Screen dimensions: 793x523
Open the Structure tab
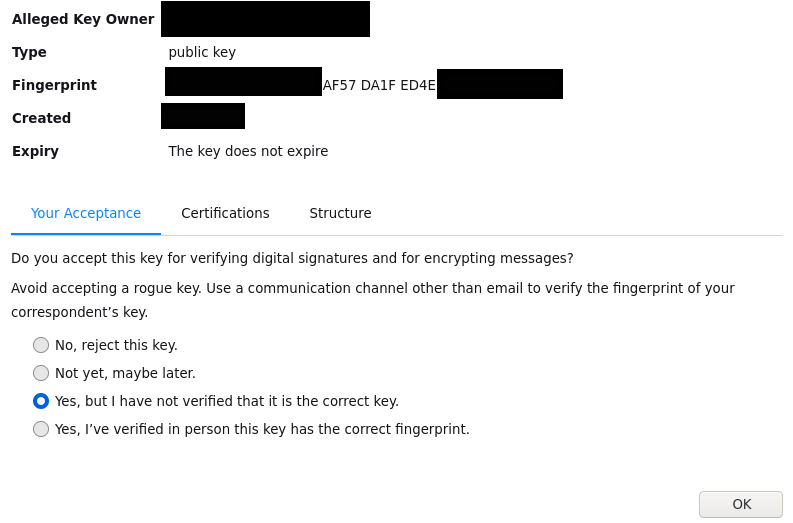[340, 213]
